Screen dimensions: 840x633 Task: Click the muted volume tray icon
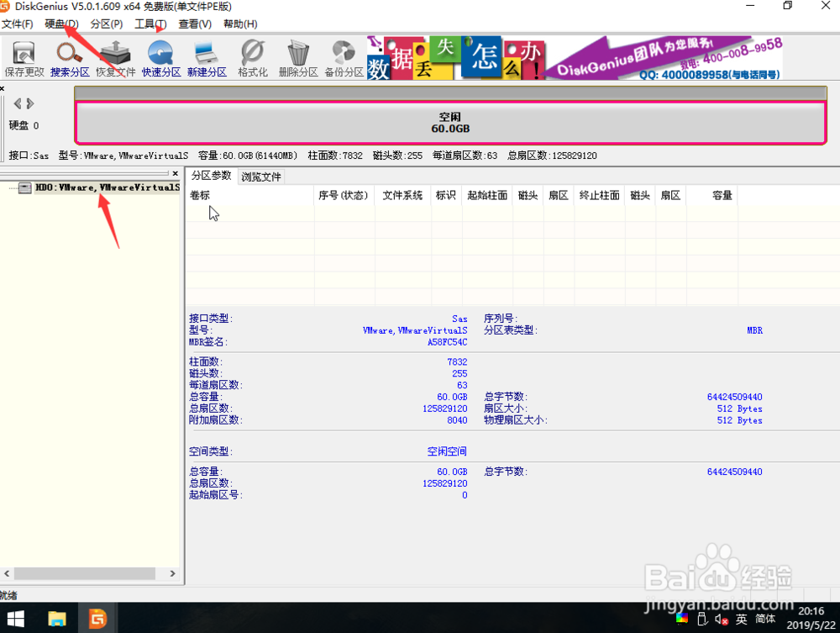(721, 620)
